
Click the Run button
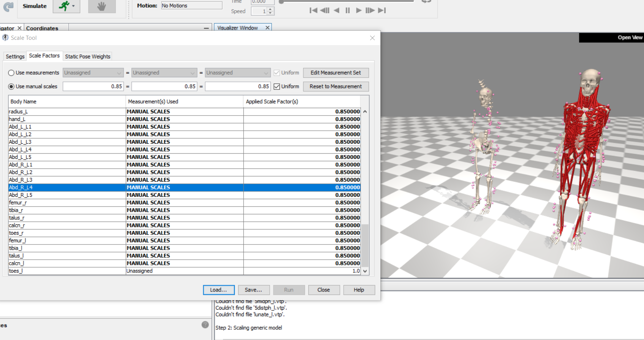point(289,290)
